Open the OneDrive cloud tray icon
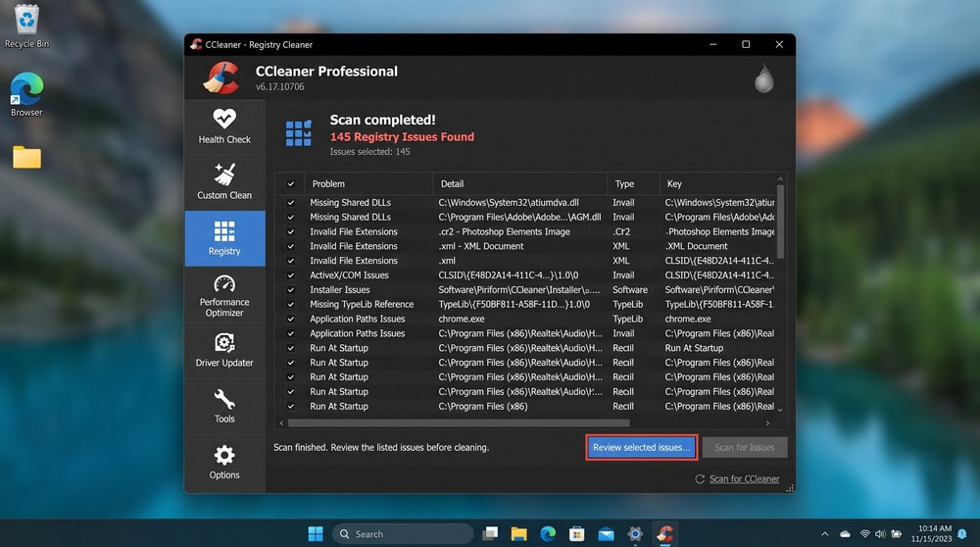 [x=845, y=534]
